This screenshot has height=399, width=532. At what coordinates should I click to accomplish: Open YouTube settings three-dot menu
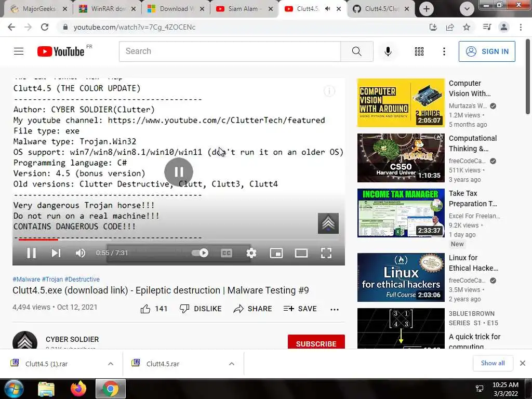pos(444,51)
